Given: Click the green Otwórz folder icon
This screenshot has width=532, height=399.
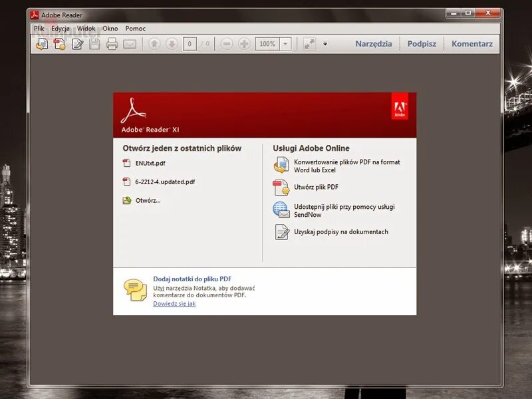Looking at the screenshot, I should [127, 201].
